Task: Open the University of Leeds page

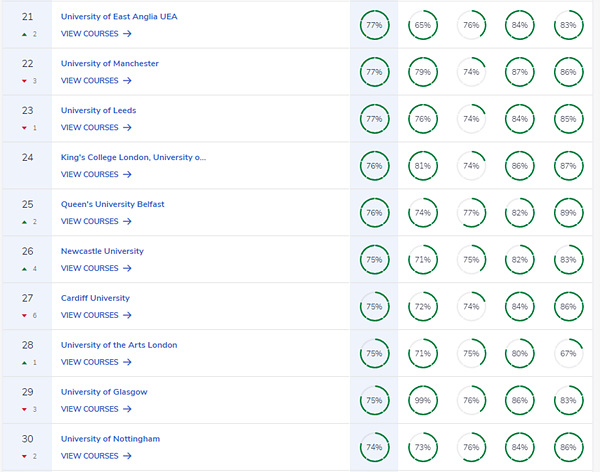Action: (x=98, y=111)
